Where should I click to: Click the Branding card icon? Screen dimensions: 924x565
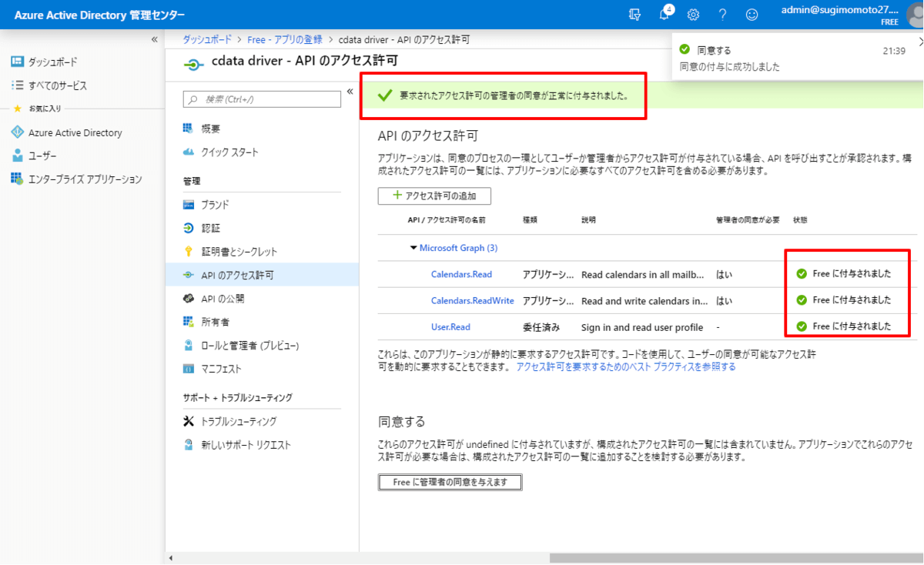189,205
